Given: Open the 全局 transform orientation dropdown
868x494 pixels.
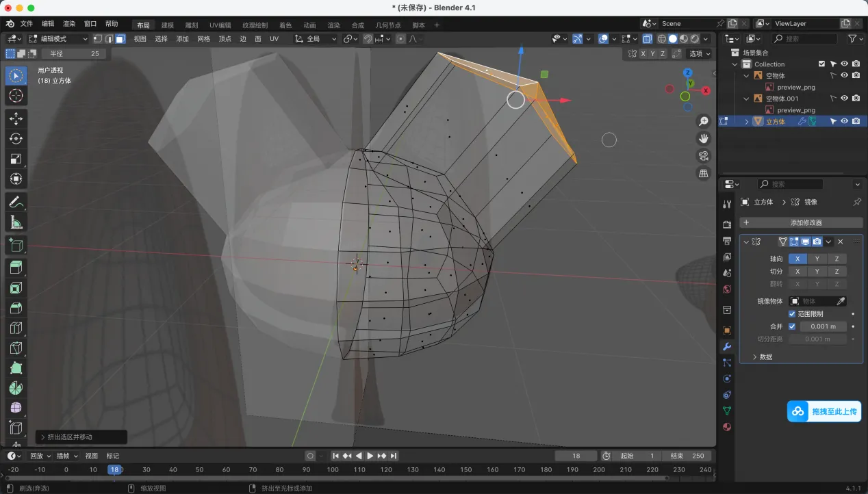Looking at the screenshot, I should tap(316, 39).
